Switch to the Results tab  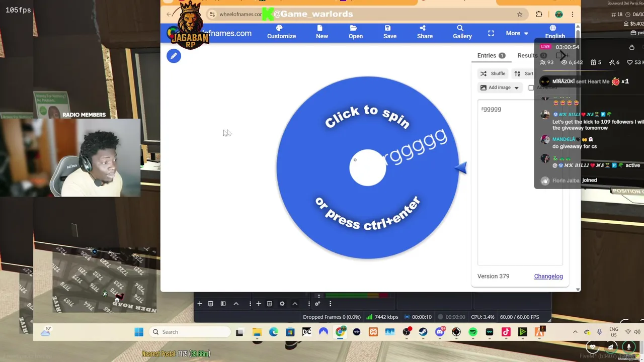[532, 55]
